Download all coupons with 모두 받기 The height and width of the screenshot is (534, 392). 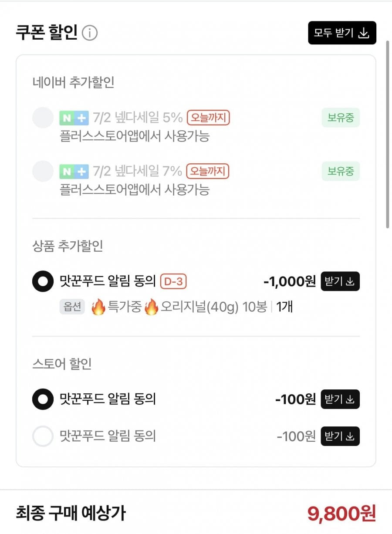tap(342, 33)
